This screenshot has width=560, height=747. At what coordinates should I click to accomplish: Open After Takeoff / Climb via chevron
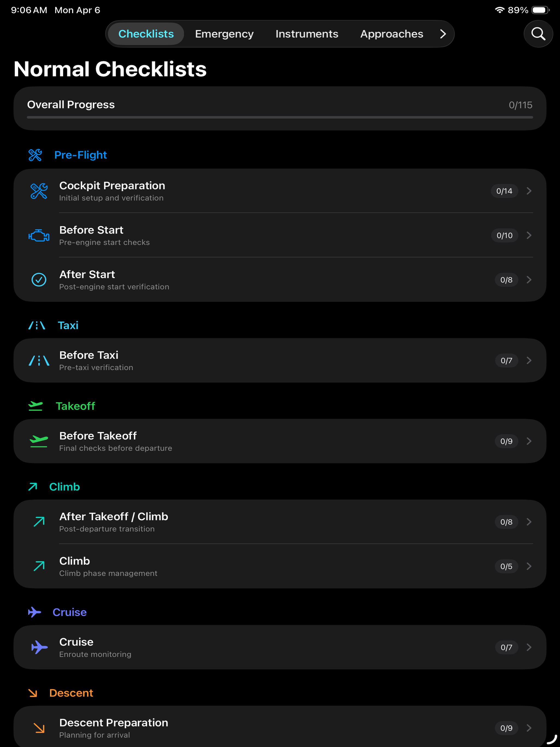529,522
